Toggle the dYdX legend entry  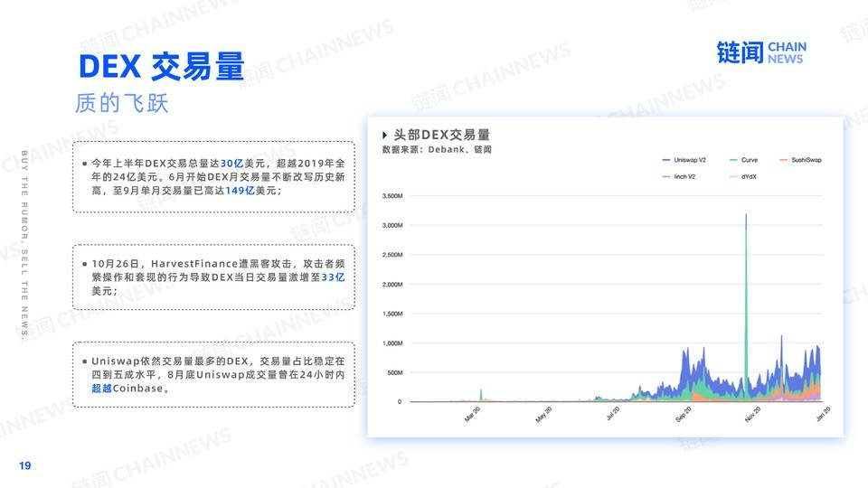coord(743,176)
